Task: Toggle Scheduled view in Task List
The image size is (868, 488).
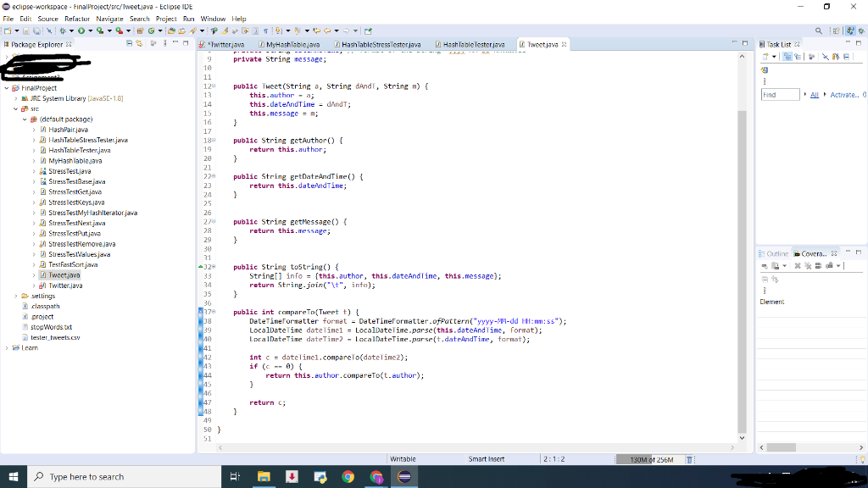Action: 798,57
